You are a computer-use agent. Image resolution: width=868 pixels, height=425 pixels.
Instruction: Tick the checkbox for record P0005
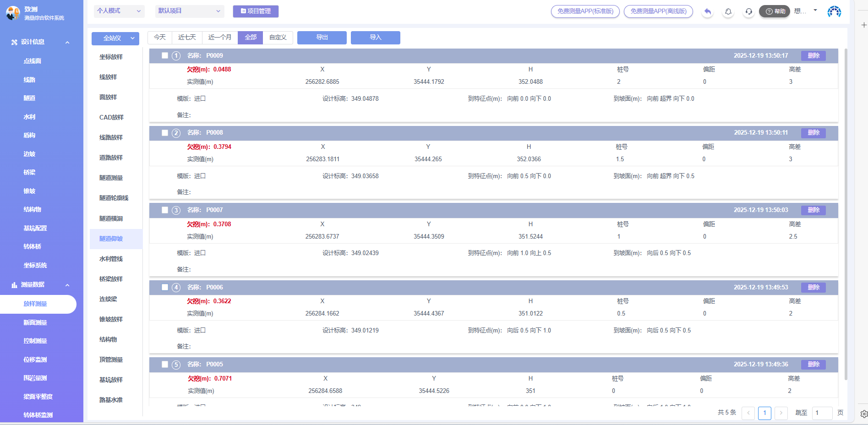pos(165,365)
